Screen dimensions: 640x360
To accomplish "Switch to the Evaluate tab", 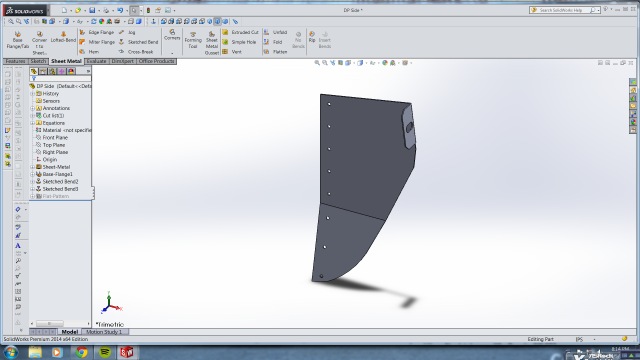I will [x=97, y=61].
